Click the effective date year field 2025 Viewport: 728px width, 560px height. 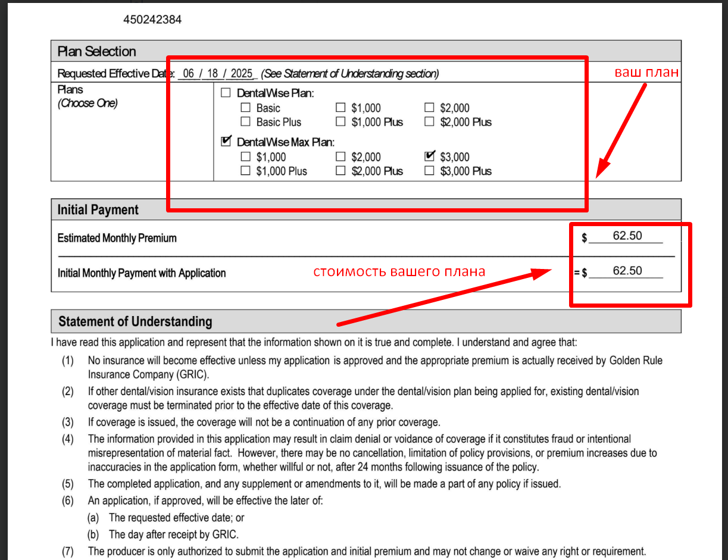coord(242,74)
